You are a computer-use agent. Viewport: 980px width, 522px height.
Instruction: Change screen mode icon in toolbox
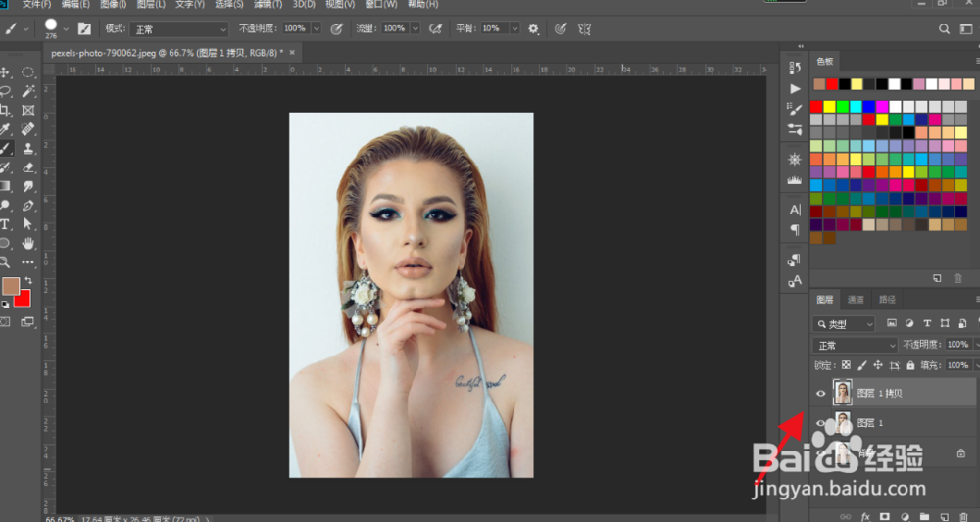point(27,322)
